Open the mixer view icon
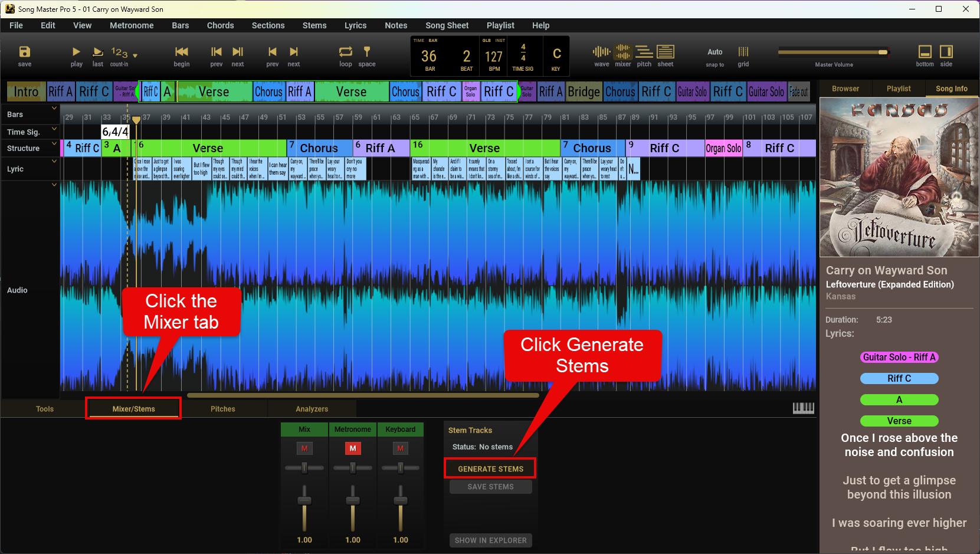980x554 pixels. (623, 52)
